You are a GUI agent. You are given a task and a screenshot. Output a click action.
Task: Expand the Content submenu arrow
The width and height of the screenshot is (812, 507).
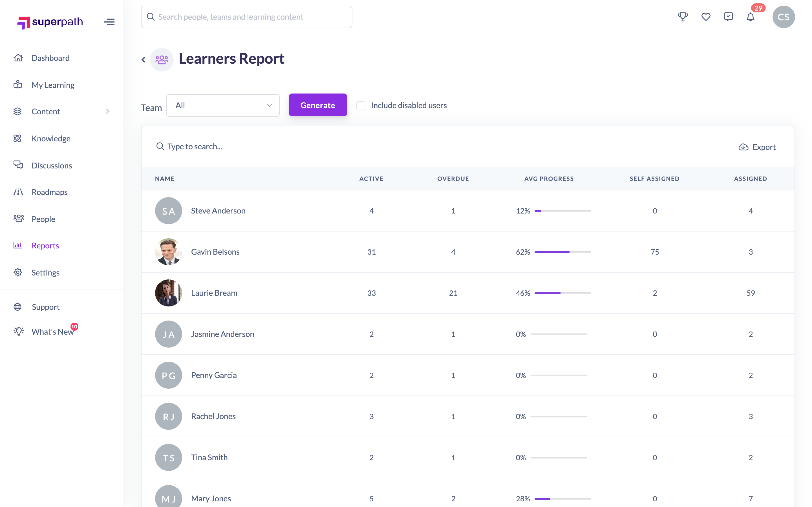pyautogui.click(x=108, y=111)
